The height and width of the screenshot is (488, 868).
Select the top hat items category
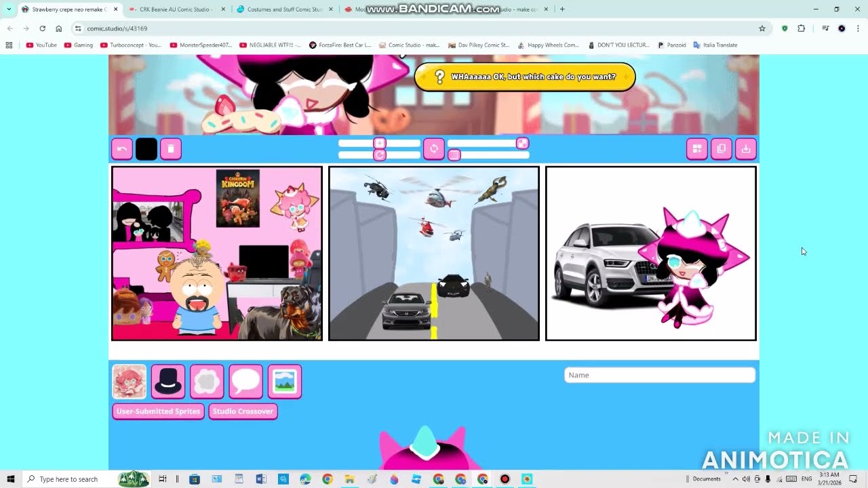click(168, 382)
